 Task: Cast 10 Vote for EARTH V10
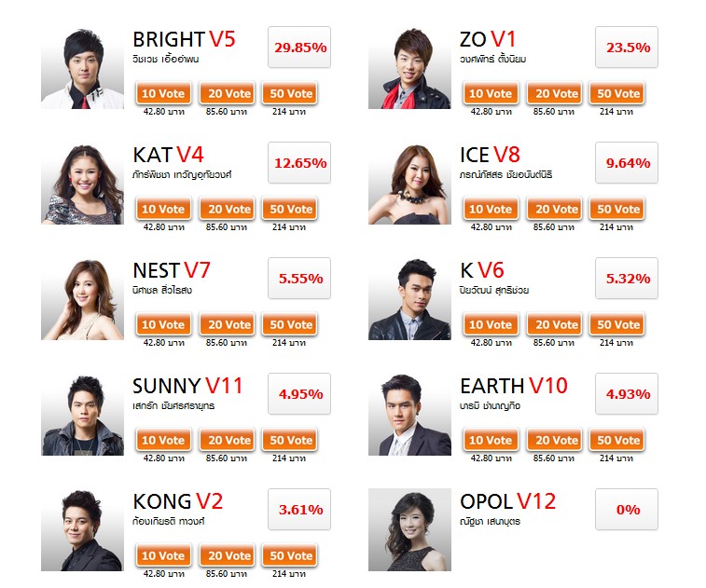click(x=491, y=441)
